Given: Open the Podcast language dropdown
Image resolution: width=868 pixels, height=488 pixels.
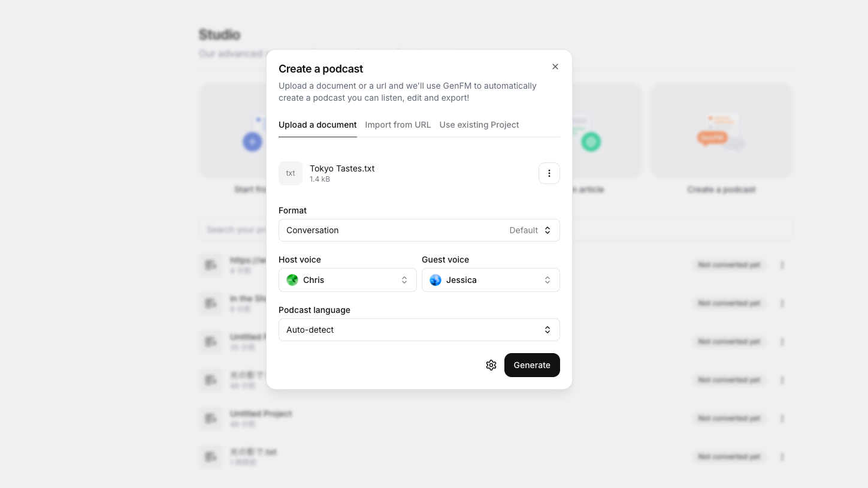Looking at the screenshot, I should point(419,330).
